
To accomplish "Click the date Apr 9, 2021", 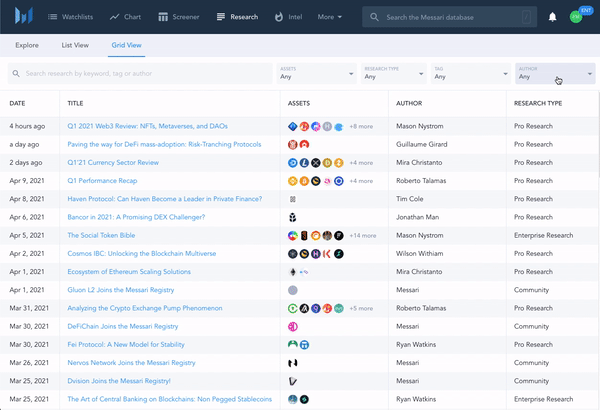I will pyautogui.click(x=27, y=181).
